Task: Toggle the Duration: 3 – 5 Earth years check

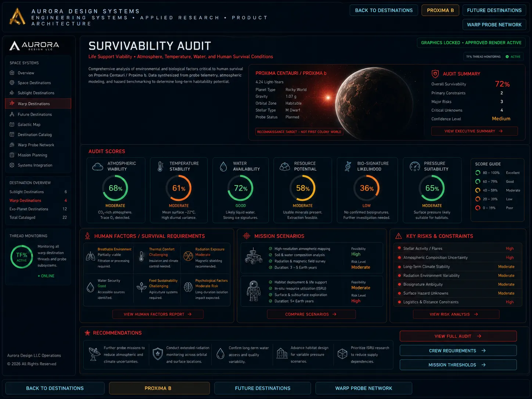Action: 271,267
